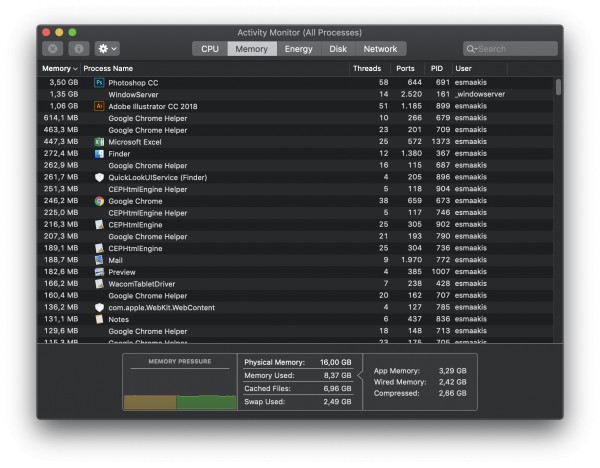Select Google Chrome Helper with PID 713
The width and height of the screenshot is (600, 468).
pos(295,331)
